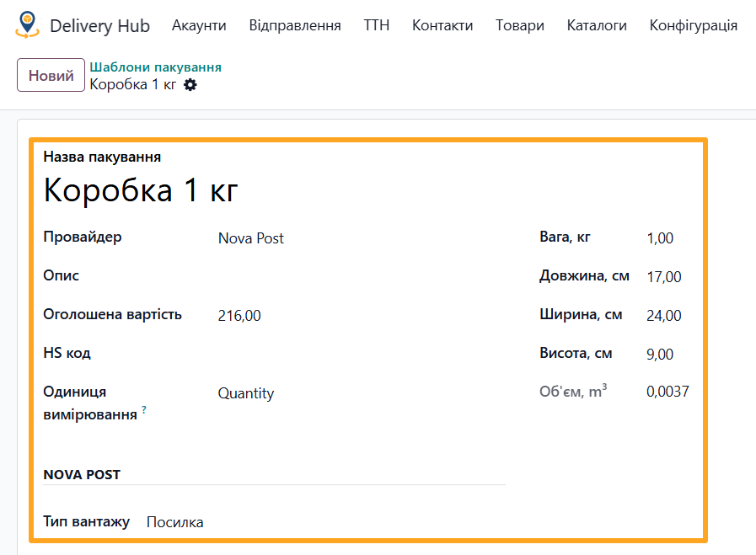Open the gear actions menu beside Коробка 1 кг

pyautogui.click(x=190, y=85)
